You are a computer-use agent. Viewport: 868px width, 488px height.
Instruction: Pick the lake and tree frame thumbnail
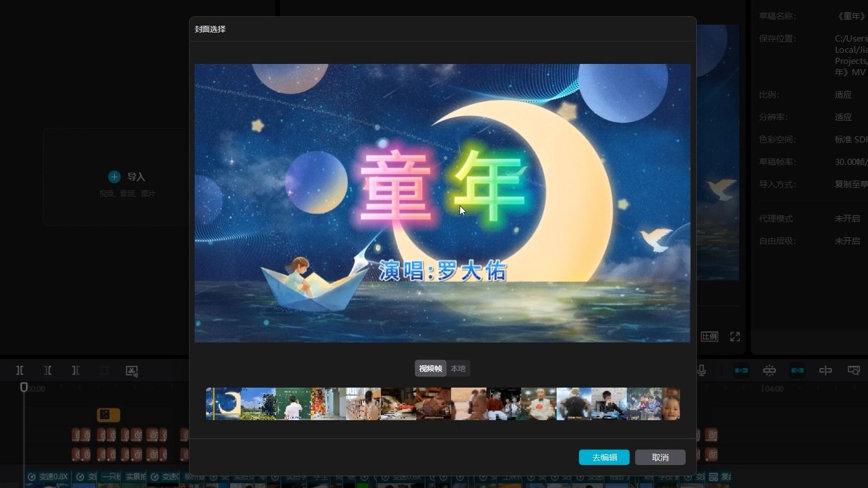pos(258,404)
